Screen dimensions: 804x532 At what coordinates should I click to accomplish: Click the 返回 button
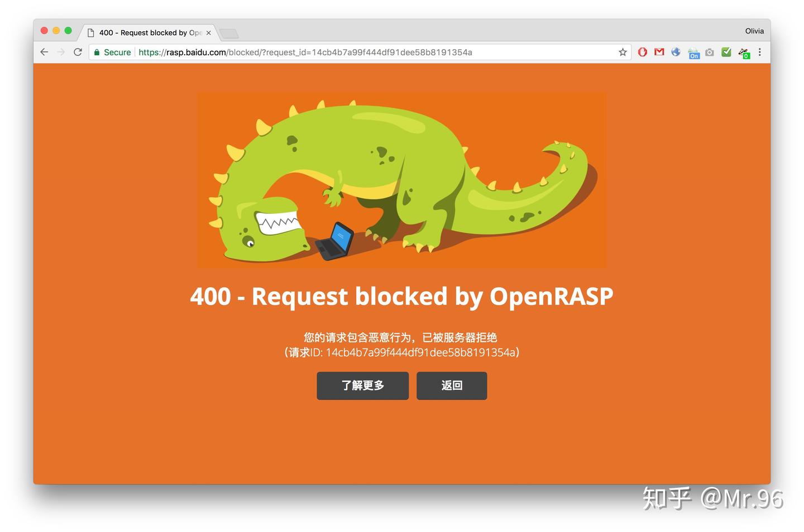[452, 385]
